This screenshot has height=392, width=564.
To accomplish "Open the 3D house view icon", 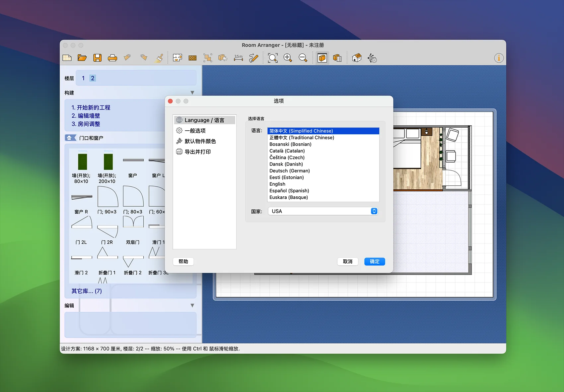I will (357, 58).
